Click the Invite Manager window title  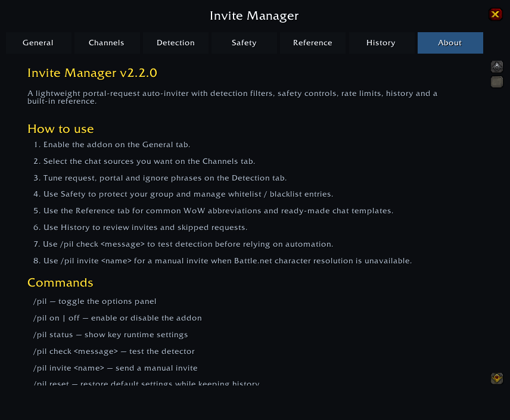[x=254, y=15]
